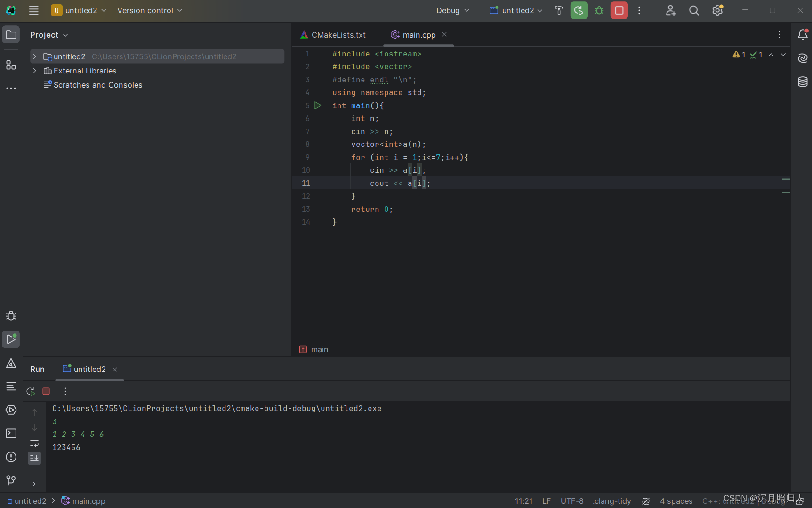
Task: Change UTF-8 file encoding
Action: 572,501
